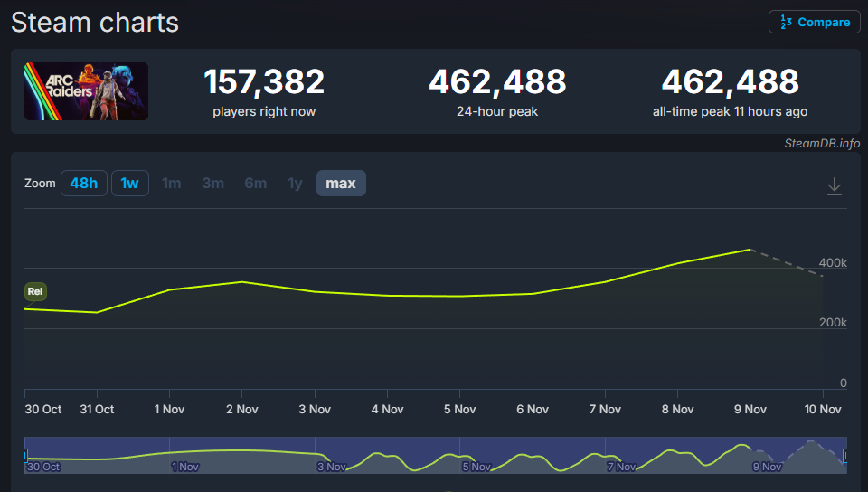Click the 30 Oct axis label on main chart
This screenshot has height=492, width=868.
43,410
